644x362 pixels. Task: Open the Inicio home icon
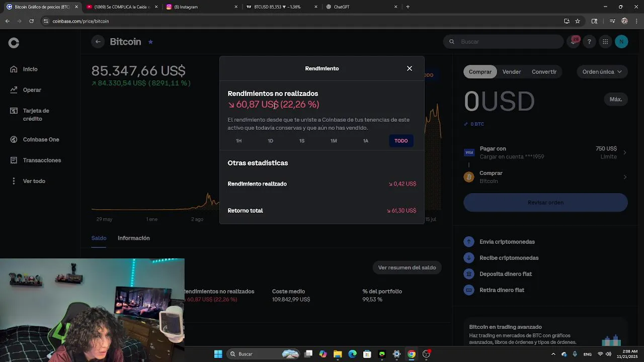tap(14, 69)
